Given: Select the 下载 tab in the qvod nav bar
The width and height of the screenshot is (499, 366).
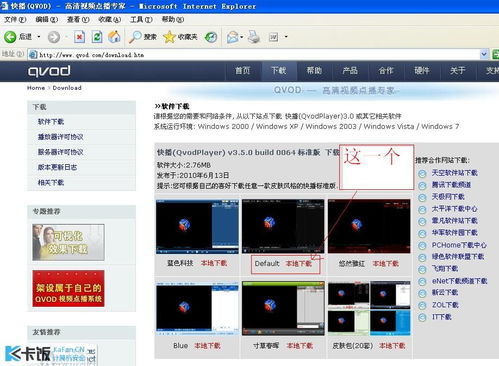Looking at the screenshot, I should pos(278,71).
